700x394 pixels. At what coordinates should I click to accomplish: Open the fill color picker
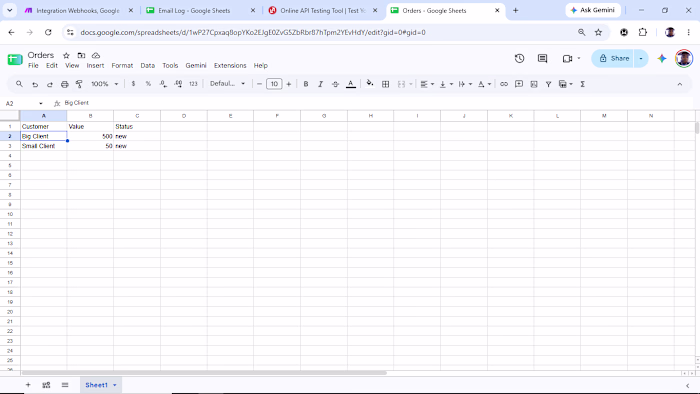[370, 83]
